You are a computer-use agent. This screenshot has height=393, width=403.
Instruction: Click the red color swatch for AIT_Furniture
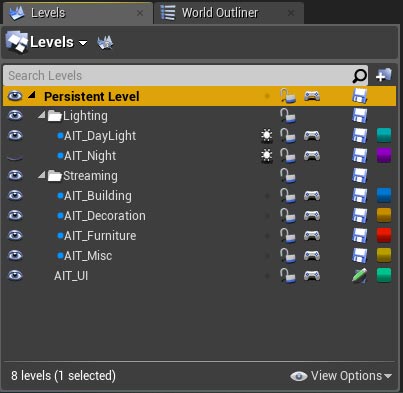(384, 235)
